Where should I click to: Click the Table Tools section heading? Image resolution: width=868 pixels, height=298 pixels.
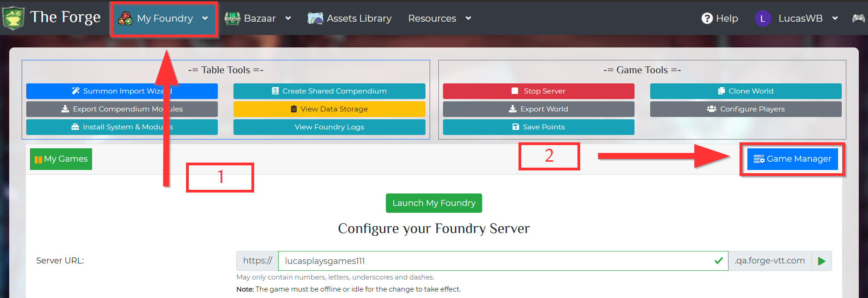(226, 70)
